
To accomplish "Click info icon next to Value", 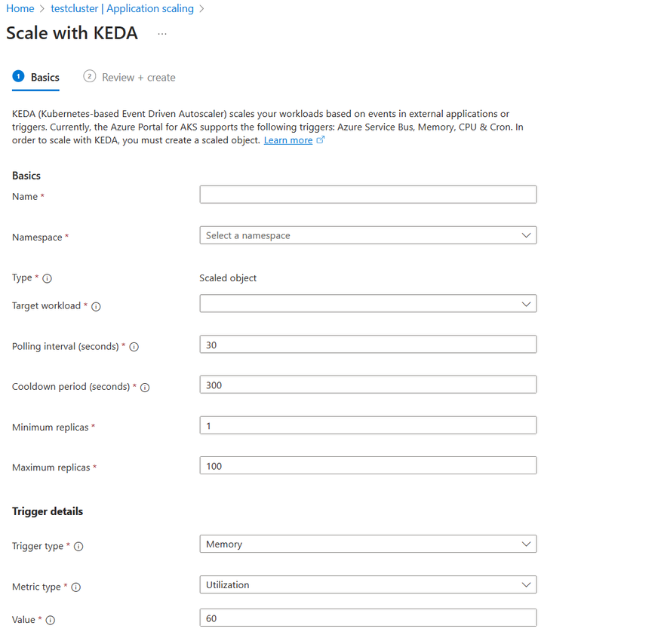I will [51, 621].
